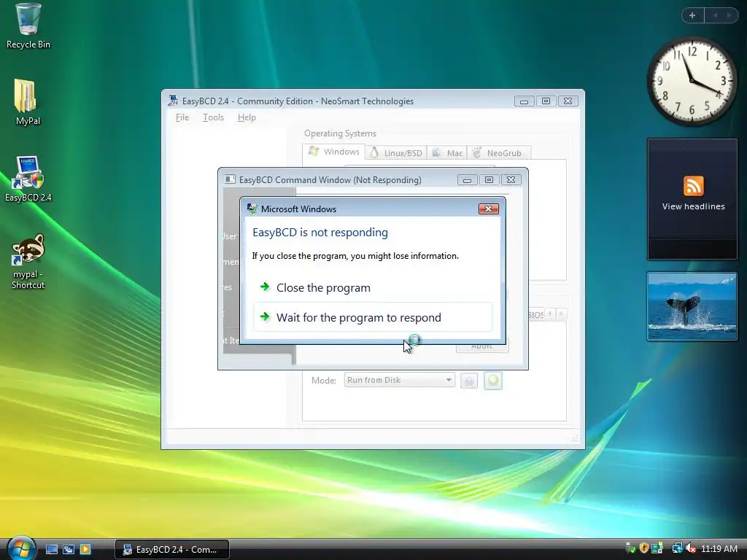Click the EasyBCD 2.4 taskbar button
The image size is (747, 560).
click(x=172, y=550)
